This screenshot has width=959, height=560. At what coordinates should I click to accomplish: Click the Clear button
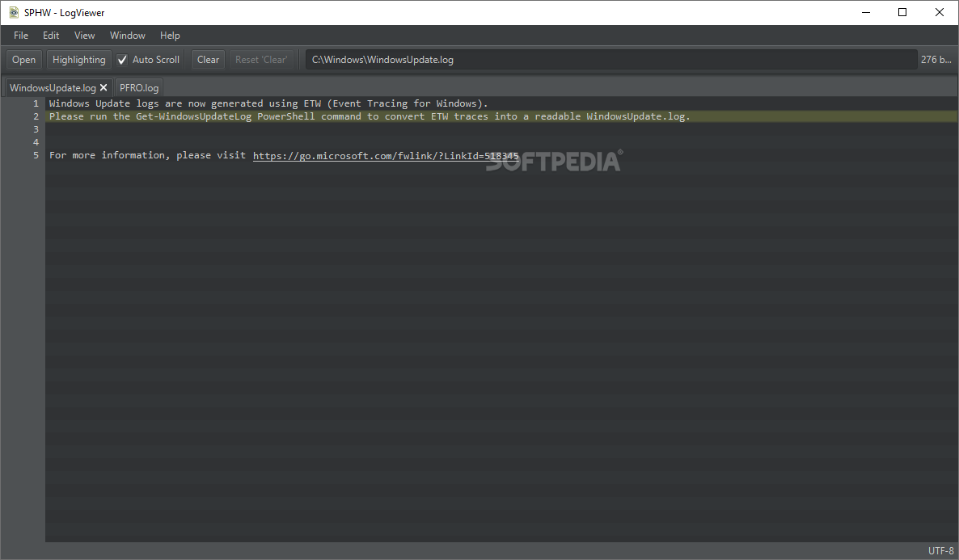(208, 59)
